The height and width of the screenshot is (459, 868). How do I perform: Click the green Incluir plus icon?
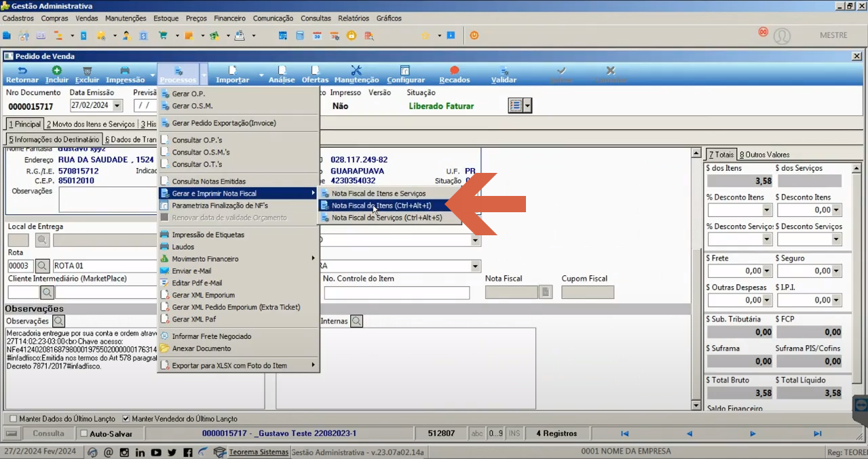tap(57, 71)
